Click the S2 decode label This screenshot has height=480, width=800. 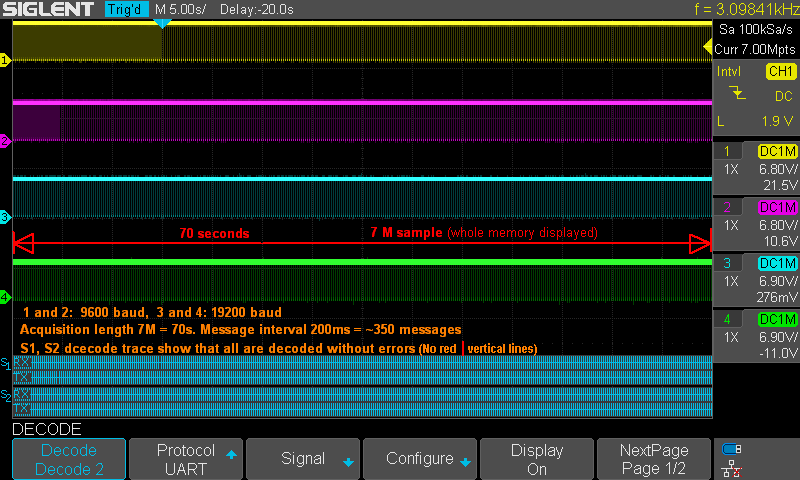pyautogui.click(x=6, y=395)
